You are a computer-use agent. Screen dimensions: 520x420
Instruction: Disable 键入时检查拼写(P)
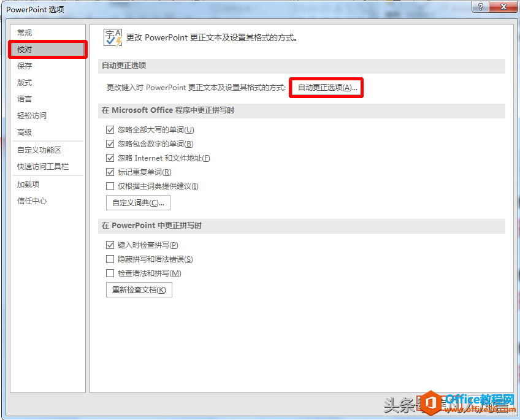(x=109, y=245)
